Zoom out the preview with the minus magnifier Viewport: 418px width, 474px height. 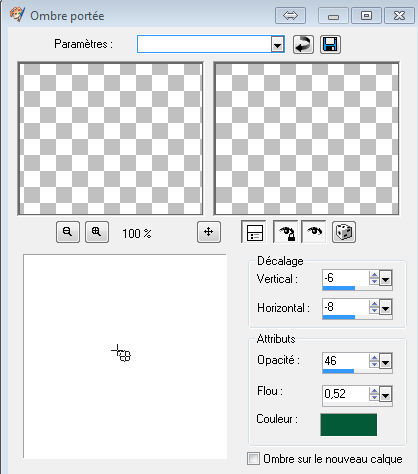click(x=68, y=232)
